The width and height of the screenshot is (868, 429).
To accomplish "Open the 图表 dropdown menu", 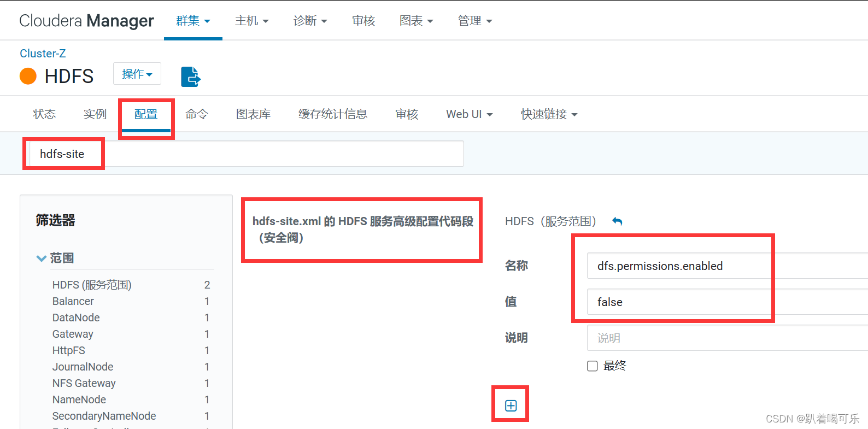I will (x=416, y=21).
